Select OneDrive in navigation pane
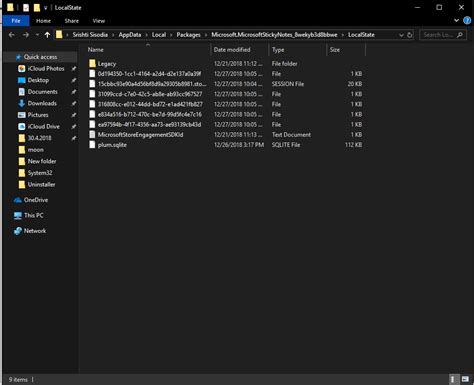The image size is (474, 385). point(36,200)
